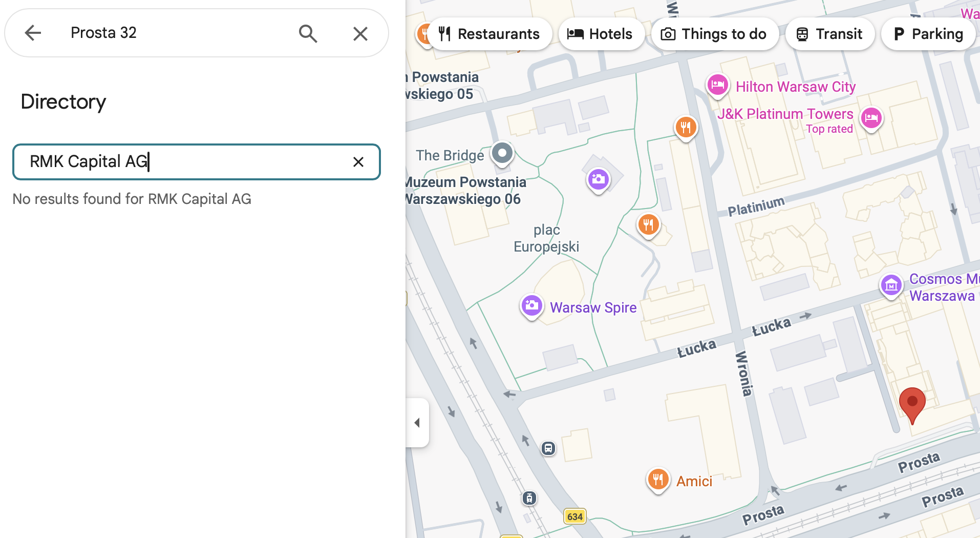
Task: Click the plac Europejski label
Action: tap(546, 238)
